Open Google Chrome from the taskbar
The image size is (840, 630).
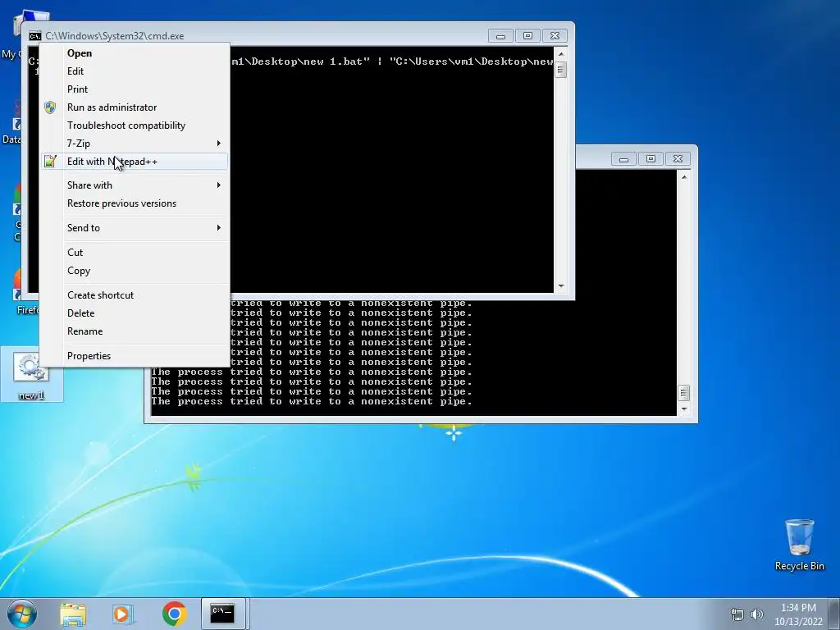click(174, 614)
